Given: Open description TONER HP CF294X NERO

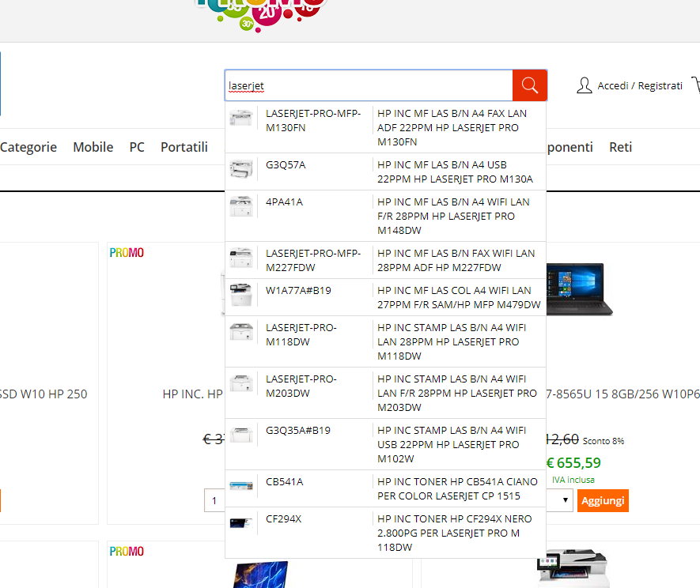Looking at the screenshot, I should (x=455, y=533).
